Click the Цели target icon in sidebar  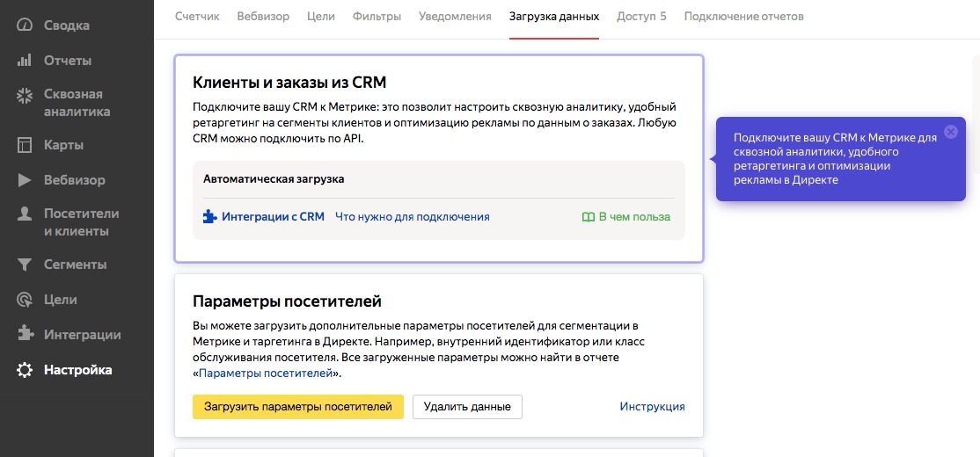(x=25, y=300)
